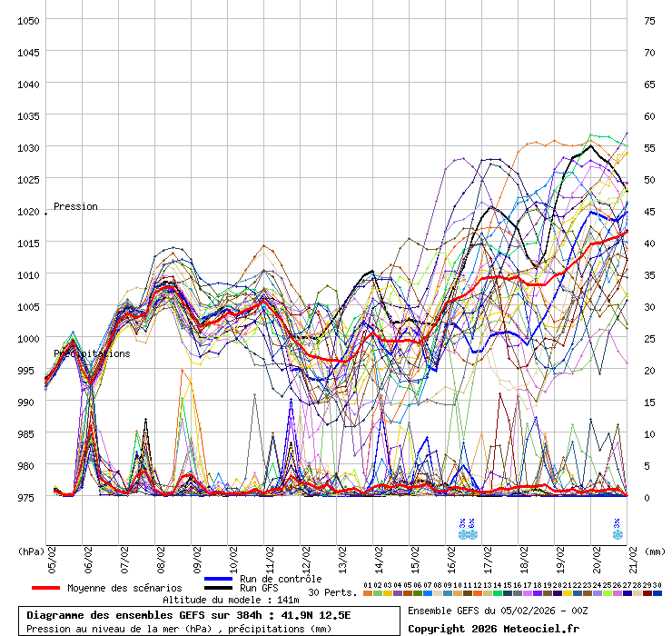Pick the perturbation 07 blue swatch
Image resolution: width=672 pixels, height=636 pixels.
pyautogui.click(x=428, y=593)
